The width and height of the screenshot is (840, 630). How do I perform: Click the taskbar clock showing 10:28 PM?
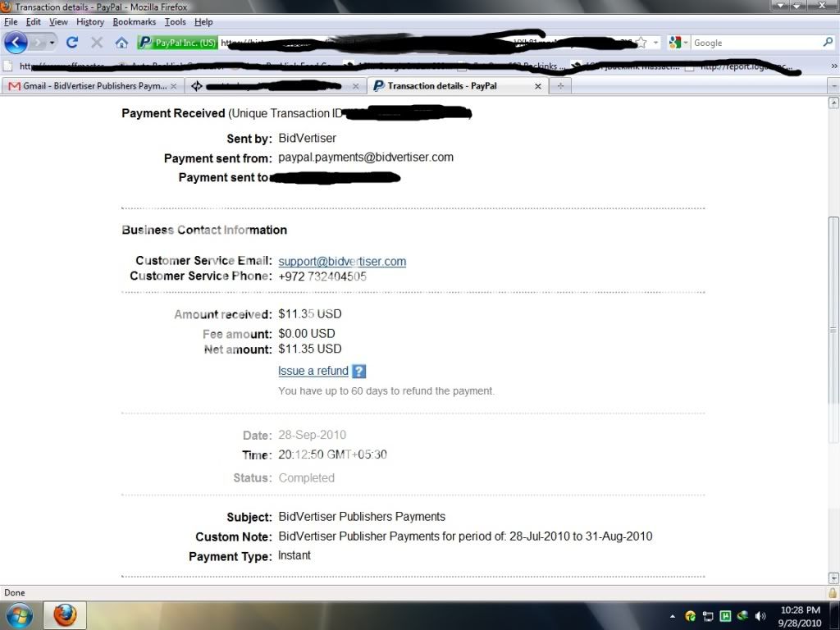(x=800, y=610)
